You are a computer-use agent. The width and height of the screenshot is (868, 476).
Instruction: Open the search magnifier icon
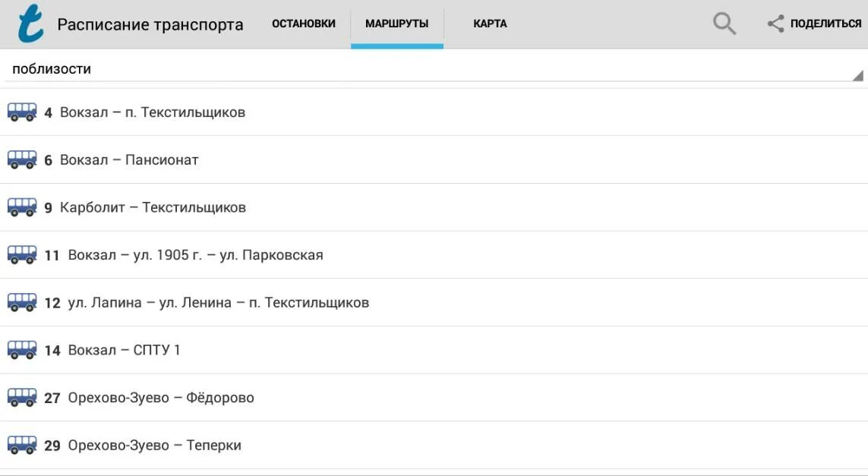[724, 24]
